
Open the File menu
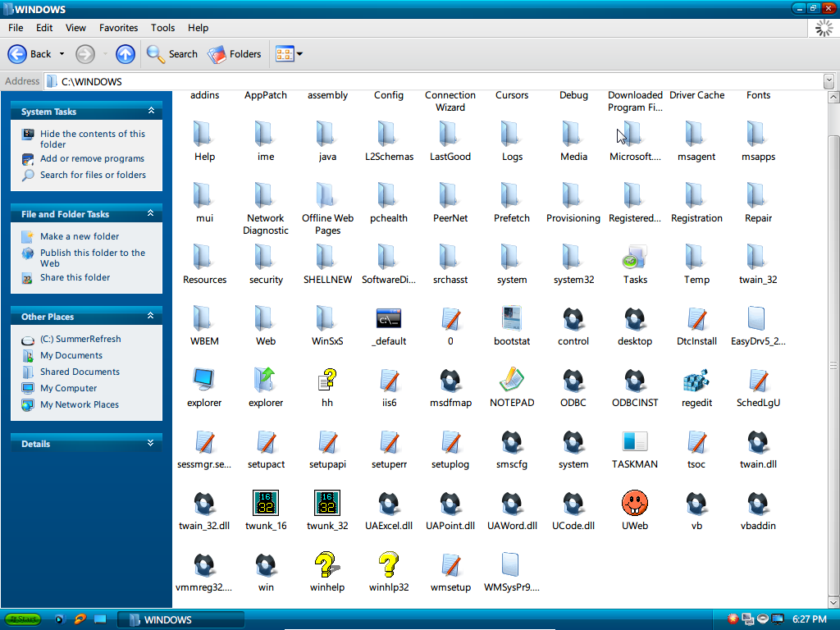point(16,28)
